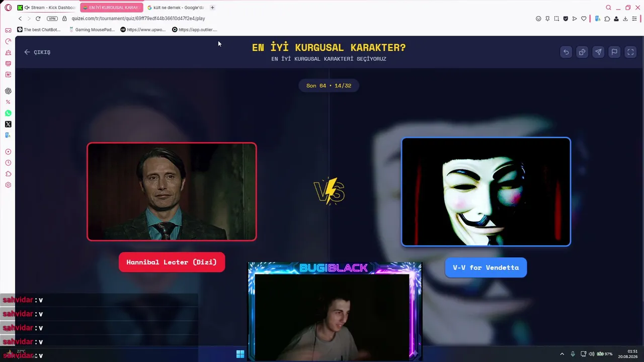Open GX Cleaner broom in sidebar
The width and height of the screenshot is (644, 362).
[x=8, y=52]
